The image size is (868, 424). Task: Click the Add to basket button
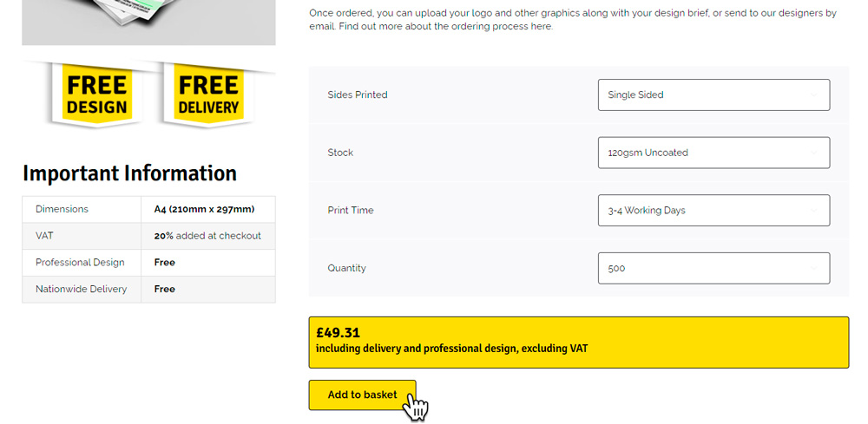click(x=362, y=395)
